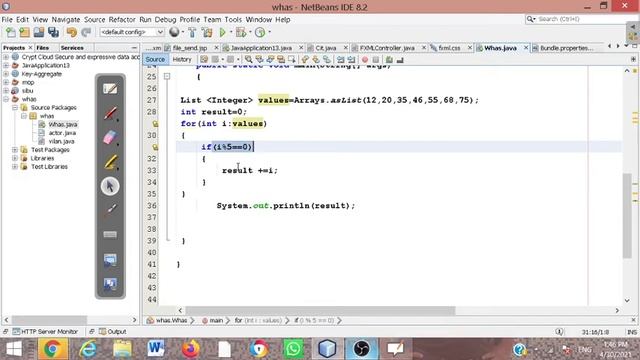640x360 pixels.
Task: Click the screen capture icon in palette
Action: (x=110, y=260)
